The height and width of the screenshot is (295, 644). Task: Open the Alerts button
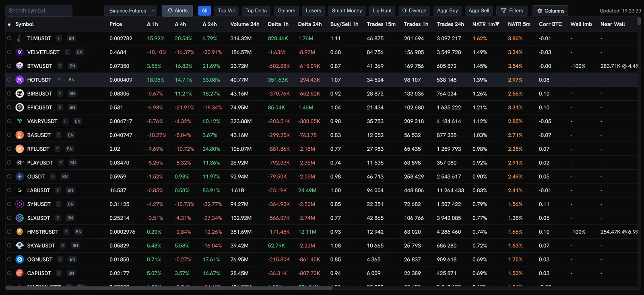click(x=178, y=11)
